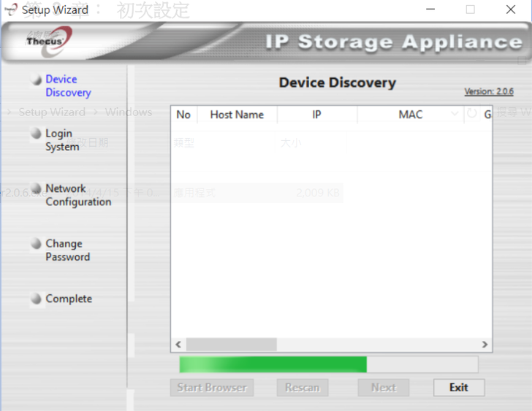Sort by the IP column header
This screenshot has height=411, width=532.
pyautogui.click(x=317, y=115)
